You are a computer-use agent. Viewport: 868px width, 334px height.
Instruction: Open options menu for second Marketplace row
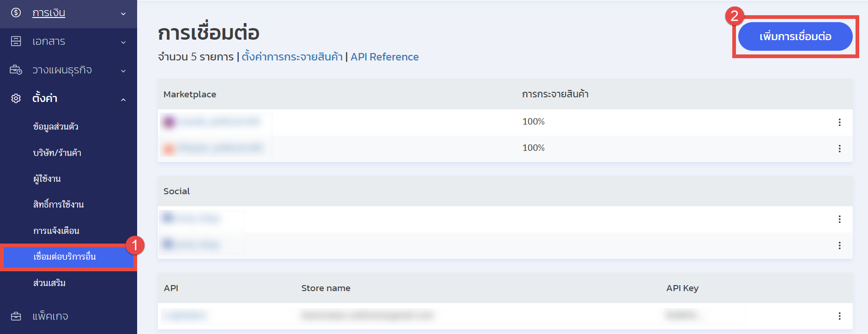839,149
